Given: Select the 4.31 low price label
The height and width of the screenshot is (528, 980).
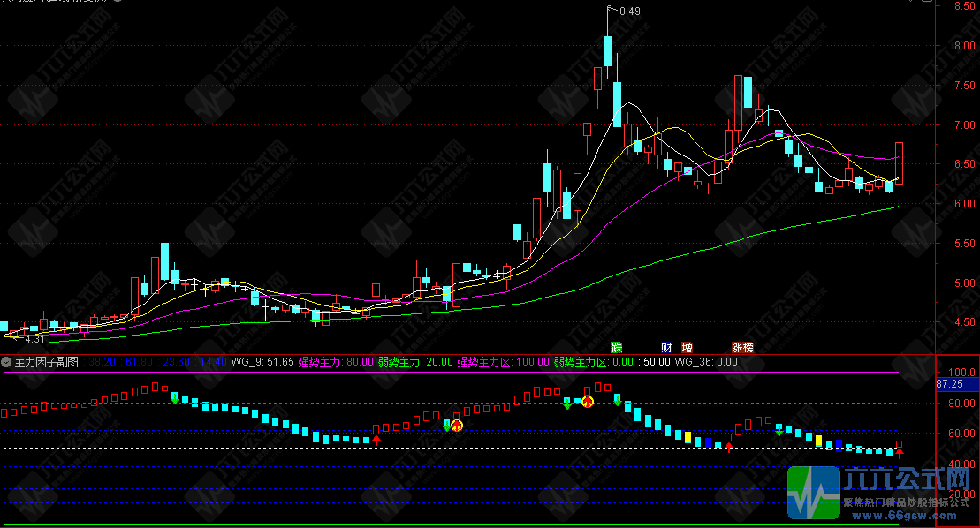Looking at the screenshot, I should [35, 340].
